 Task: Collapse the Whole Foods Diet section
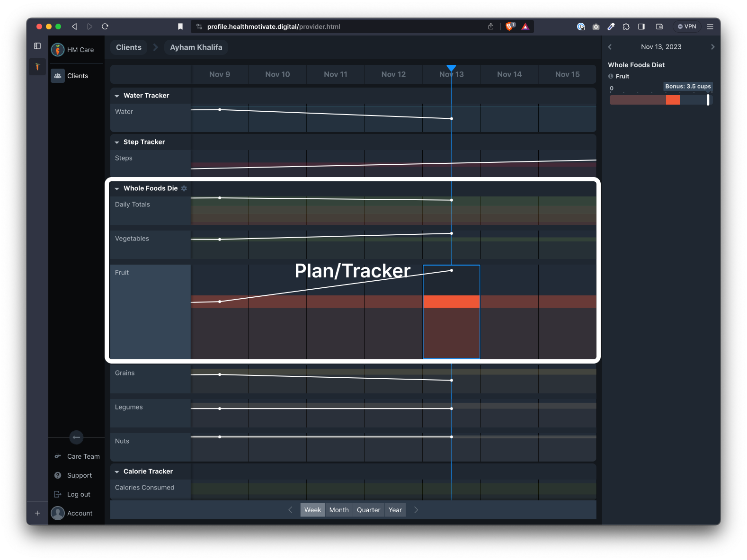pos(117,188)
